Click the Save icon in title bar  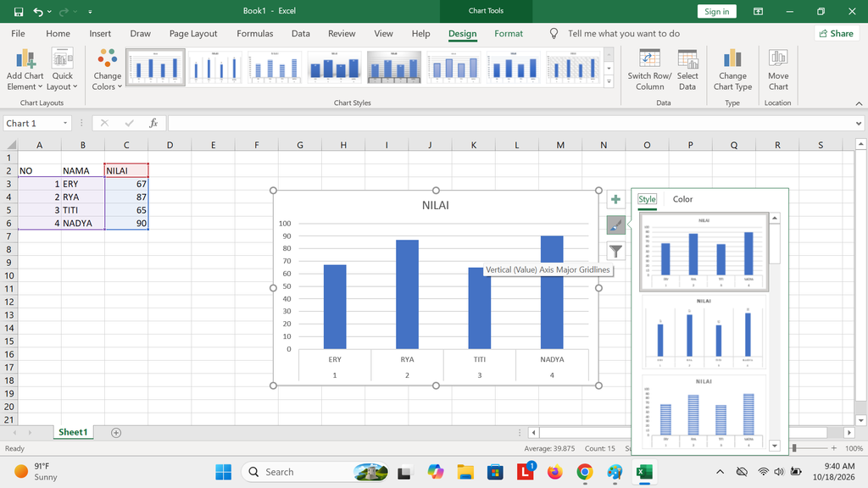pos(19,11)
